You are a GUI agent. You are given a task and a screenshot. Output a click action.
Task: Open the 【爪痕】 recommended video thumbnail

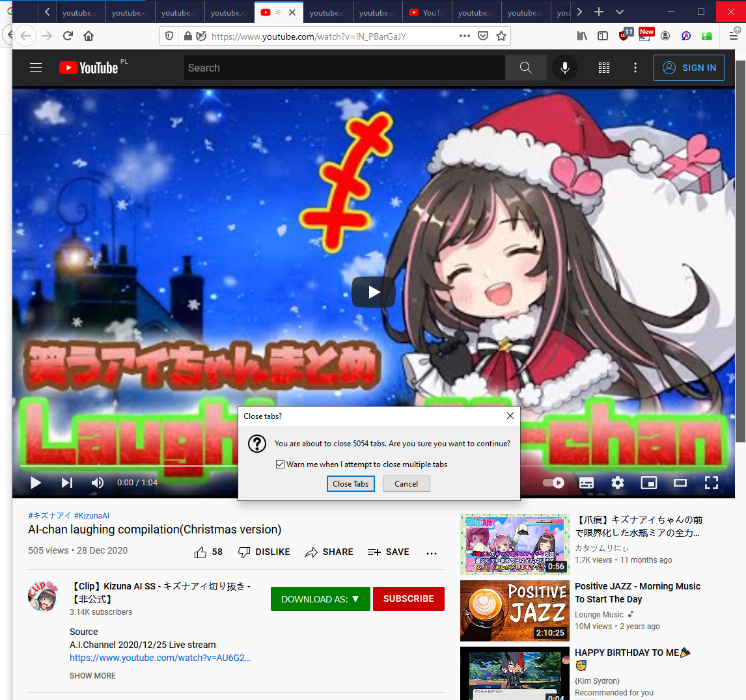515,545
